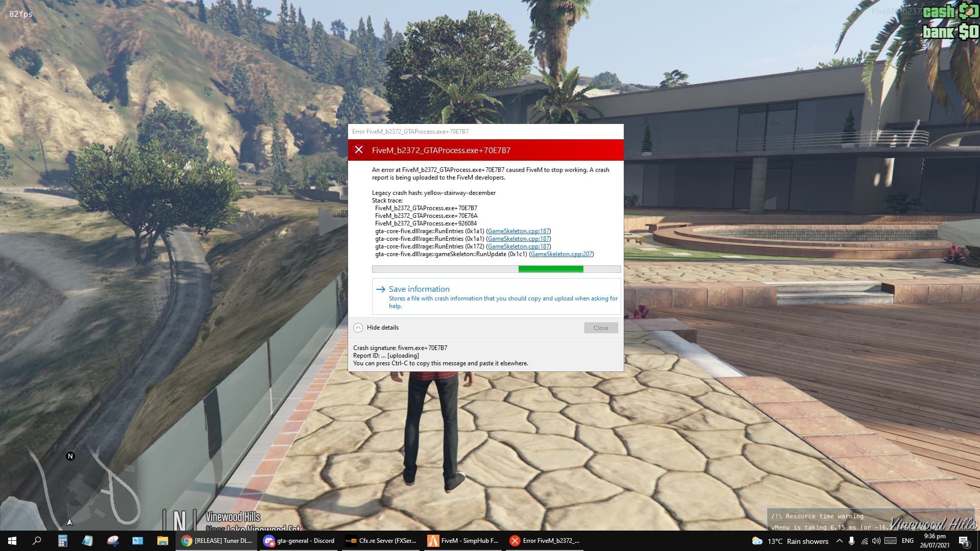Click the greyed Close button
The width and height of the screenshot is (980, 551).
click(601, 328)
